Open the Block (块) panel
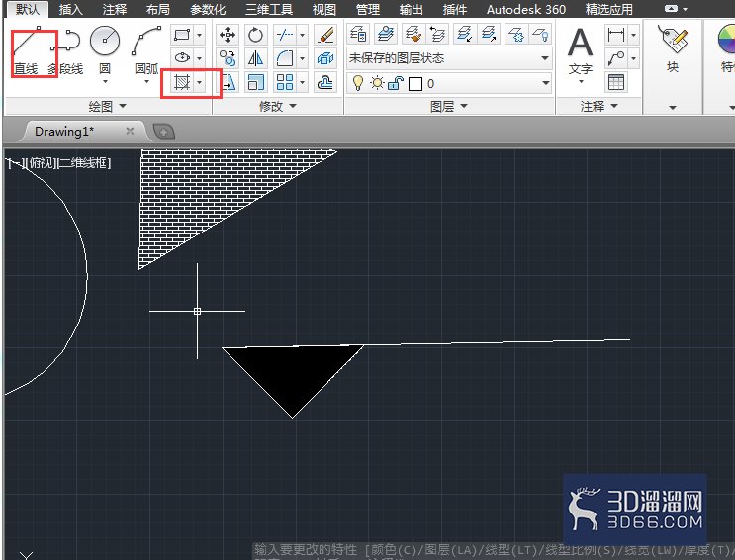The height and width of the screenshot is (560, 735). (x=673, y=49)
